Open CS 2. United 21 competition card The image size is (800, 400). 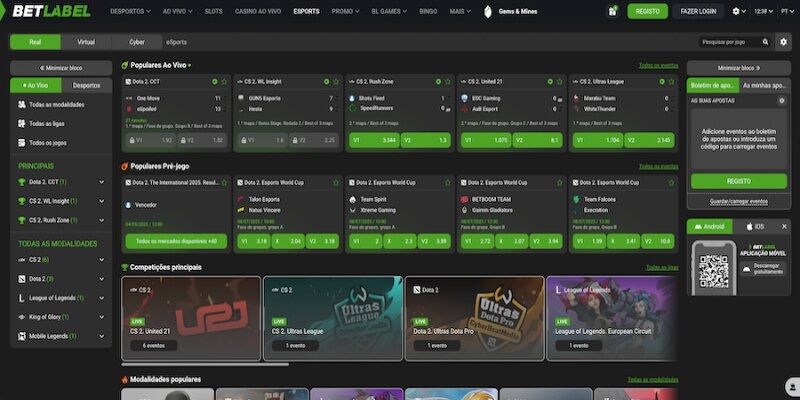tap(191, 318)
